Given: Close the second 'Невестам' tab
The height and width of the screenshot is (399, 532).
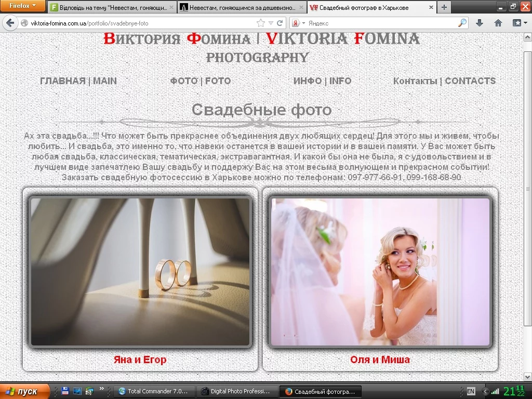Looking at the screenshot, I should (301, 7).
